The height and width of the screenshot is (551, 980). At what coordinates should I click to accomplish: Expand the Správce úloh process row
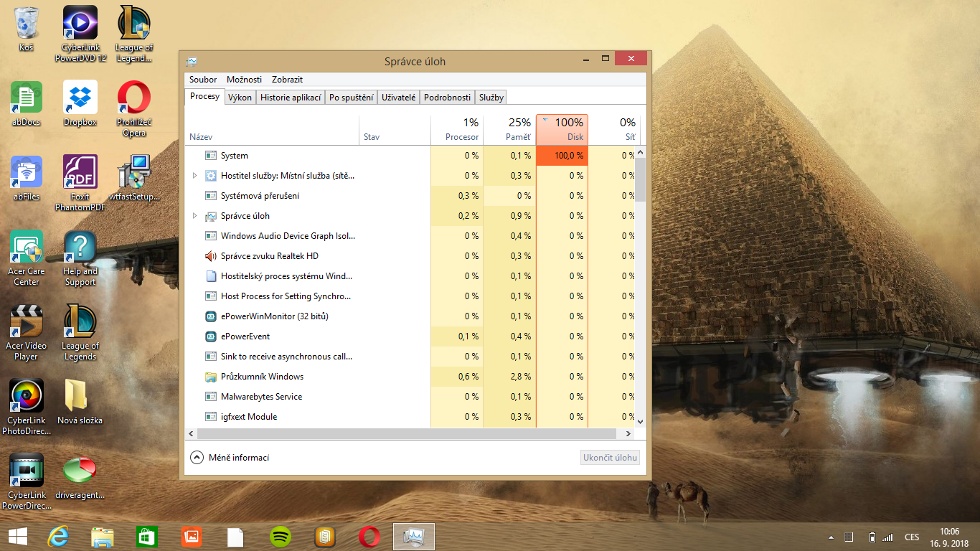pos(195,216)
